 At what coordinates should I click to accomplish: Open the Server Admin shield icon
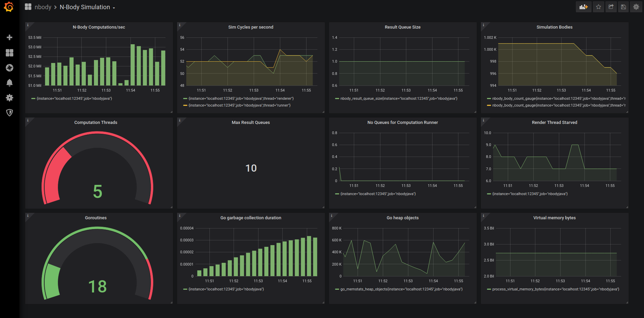click(x=10, y=113)
